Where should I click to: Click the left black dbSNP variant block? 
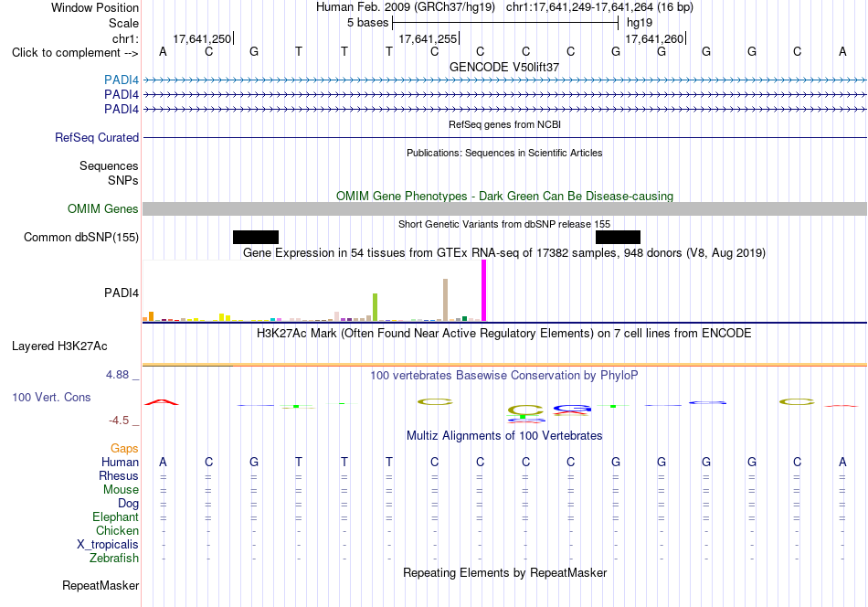coord(256,237)
